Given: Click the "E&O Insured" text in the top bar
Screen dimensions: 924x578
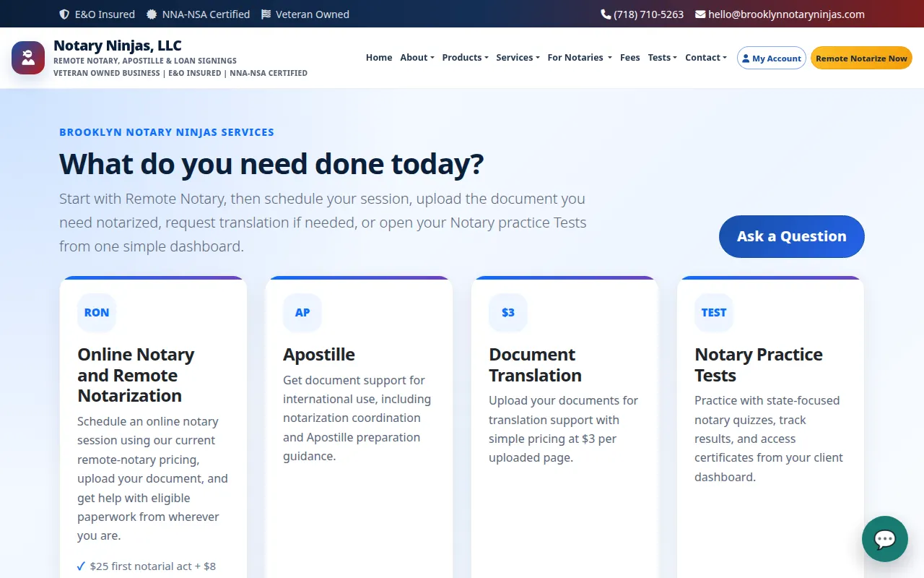Looking at the screenshot, I should pos(105,14).
